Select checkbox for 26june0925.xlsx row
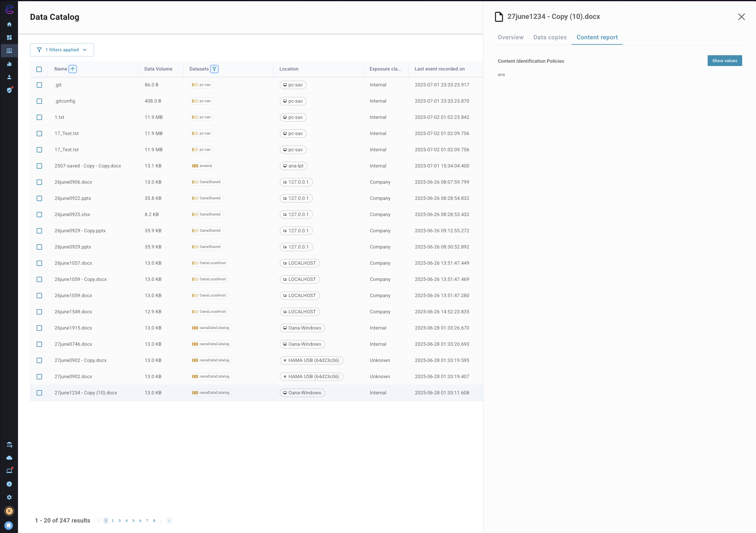Viewport: 756px width, 533px height. pyautogui.click(x=39, y=214)
